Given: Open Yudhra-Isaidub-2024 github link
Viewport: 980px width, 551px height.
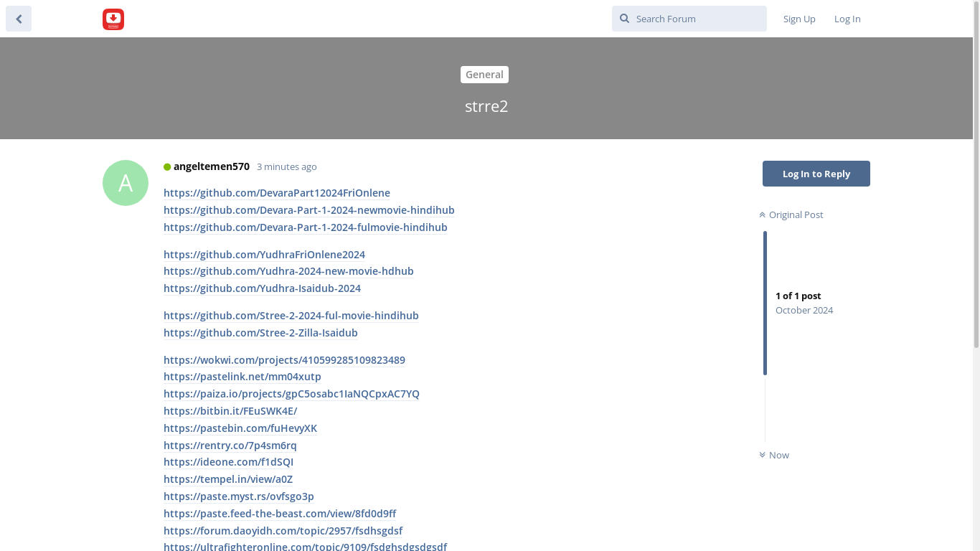Looking at the screenshot, I should (x=262, y=288).
